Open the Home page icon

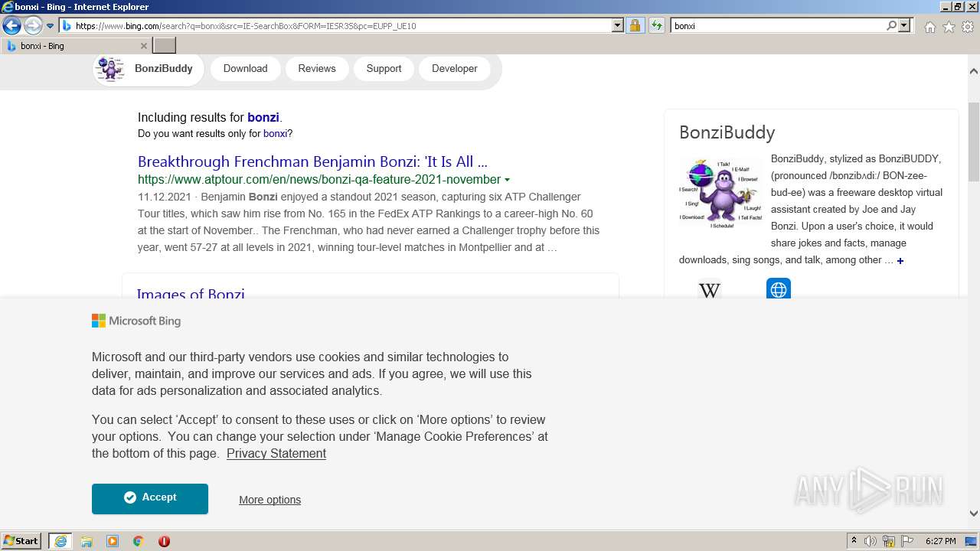[x=929, y=27]
